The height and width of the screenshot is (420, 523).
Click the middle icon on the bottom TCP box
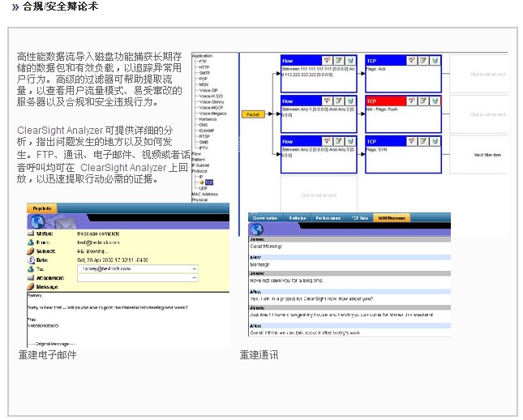422,139
